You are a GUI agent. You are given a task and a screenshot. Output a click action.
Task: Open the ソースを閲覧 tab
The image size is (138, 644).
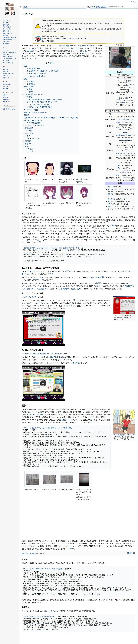coord(95,7)
